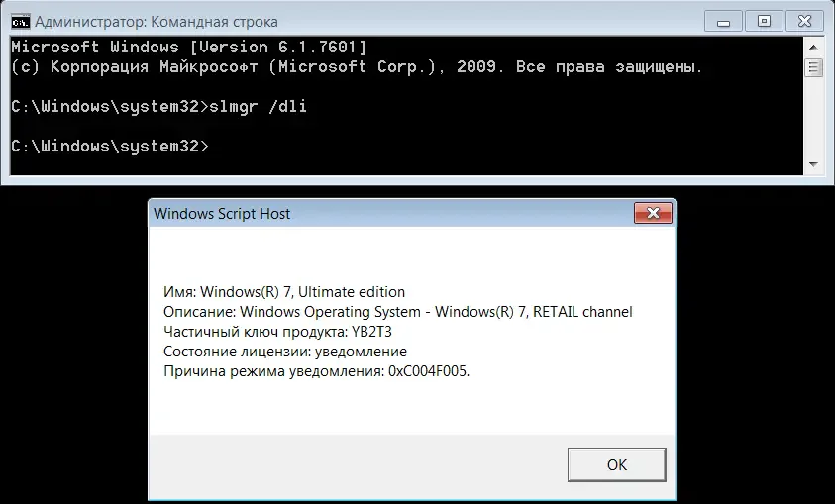Click the error code 0xC004F005 line
This screenshot has width=835, height=504.
click(x=316, y=371)
